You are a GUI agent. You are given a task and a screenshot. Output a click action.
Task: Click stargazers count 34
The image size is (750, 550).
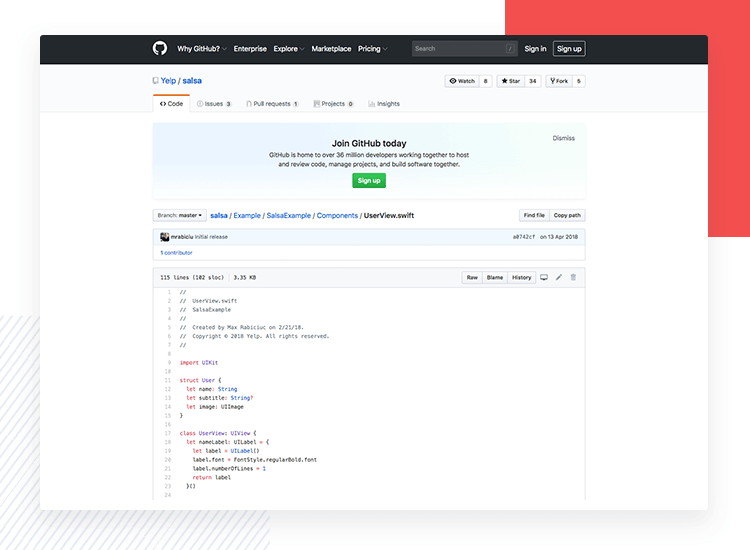532,81
